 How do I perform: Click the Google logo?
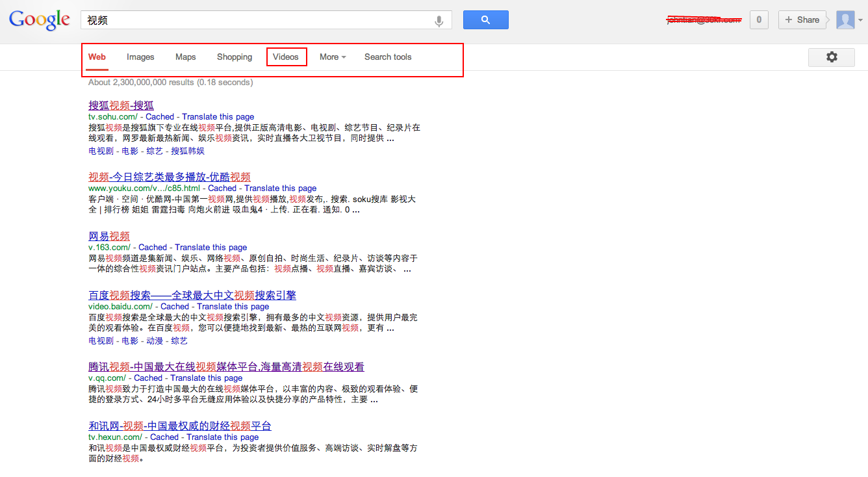[39, 19]
